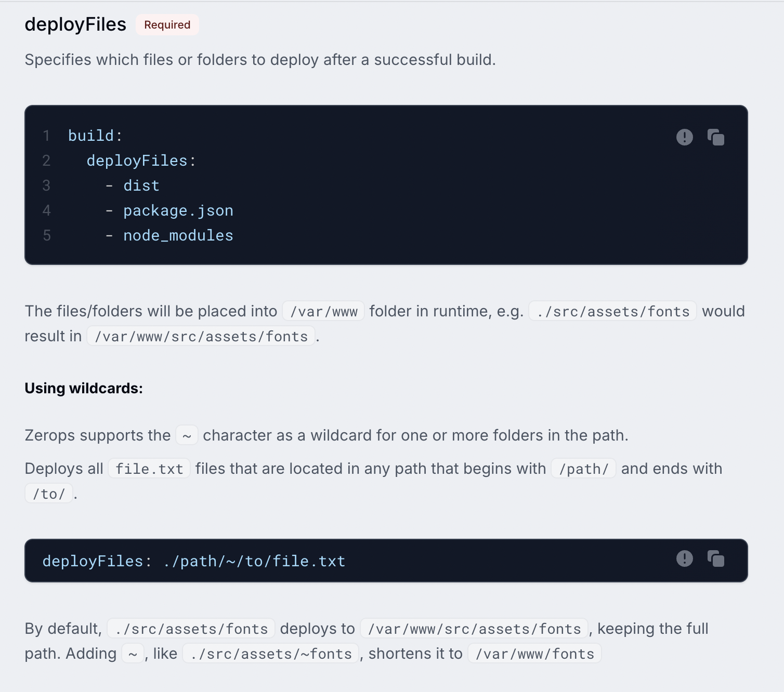Screen dimensions: 784x692
Task: Click the "Specifies which files or folders" description text
Action: (260, 60)
